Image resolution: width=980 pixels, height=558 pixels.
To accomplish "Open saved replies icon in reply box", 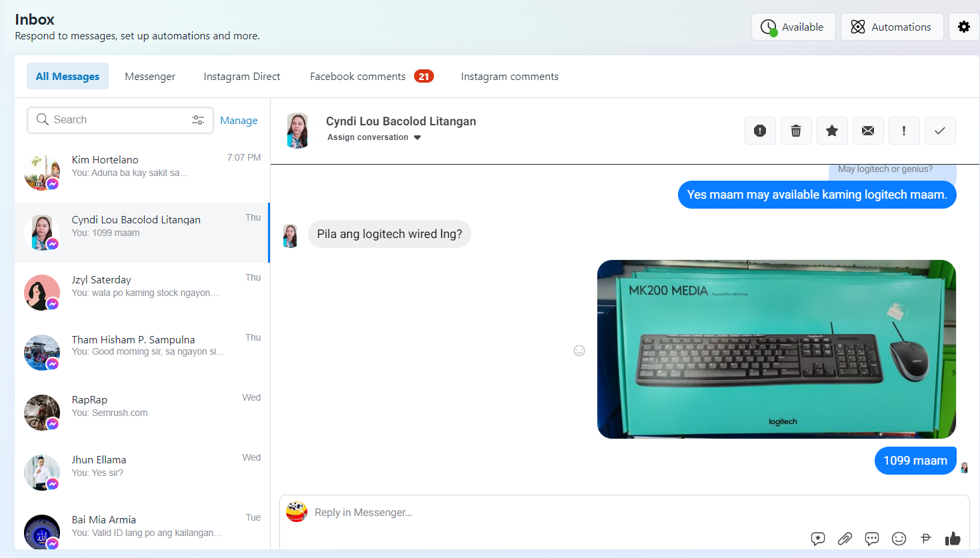I will pyautogui.click(x=818, y=539).
